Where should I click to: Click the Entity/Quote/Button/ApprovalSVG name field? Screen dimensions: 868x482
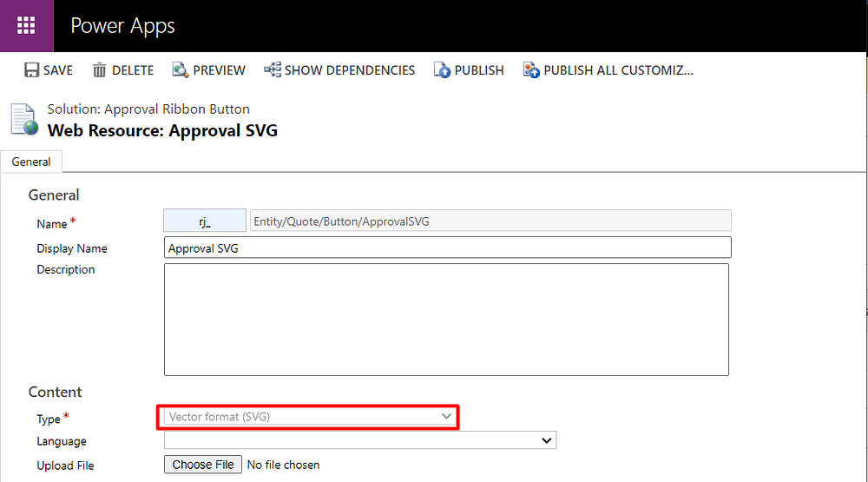[x=490, y=221]
